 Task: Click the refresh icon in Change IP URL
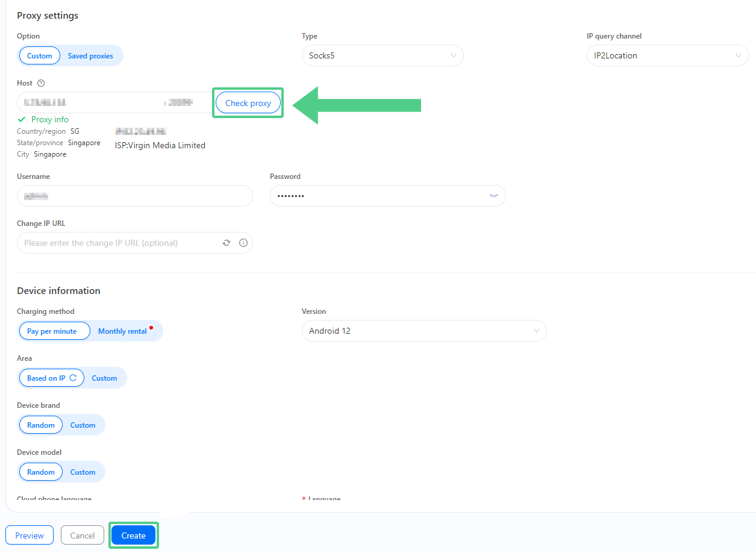(x=226, y=243)
